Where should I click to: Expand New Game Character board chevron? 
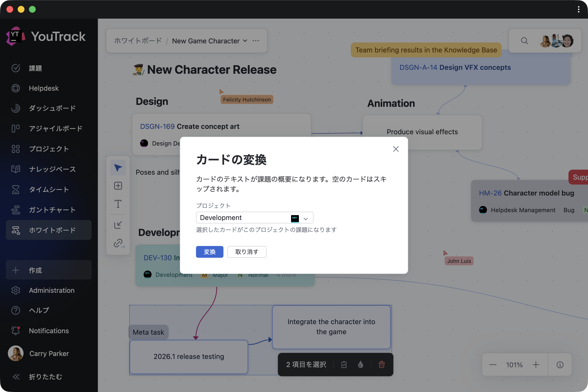click(245, 41)
